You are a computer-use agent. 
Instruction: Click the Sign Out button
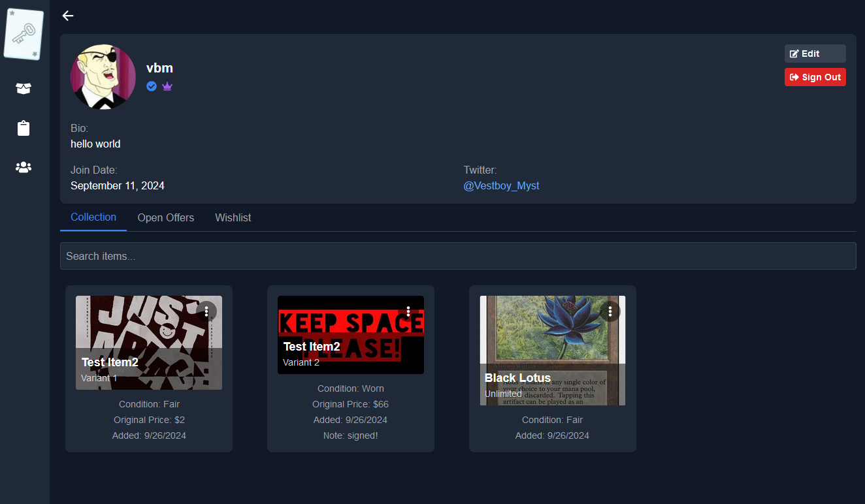(x=815, y=77)
